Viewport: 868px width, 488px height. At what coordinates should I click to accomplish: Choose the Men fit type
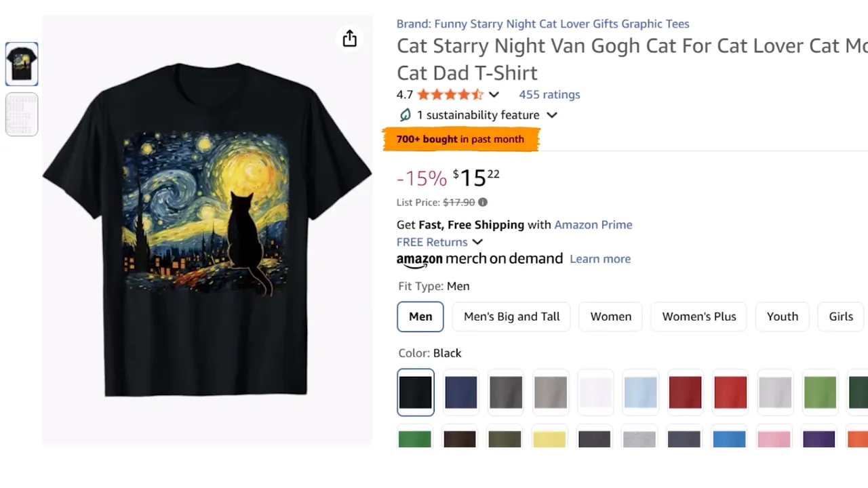pyautogui.click(x=420, y=317)
